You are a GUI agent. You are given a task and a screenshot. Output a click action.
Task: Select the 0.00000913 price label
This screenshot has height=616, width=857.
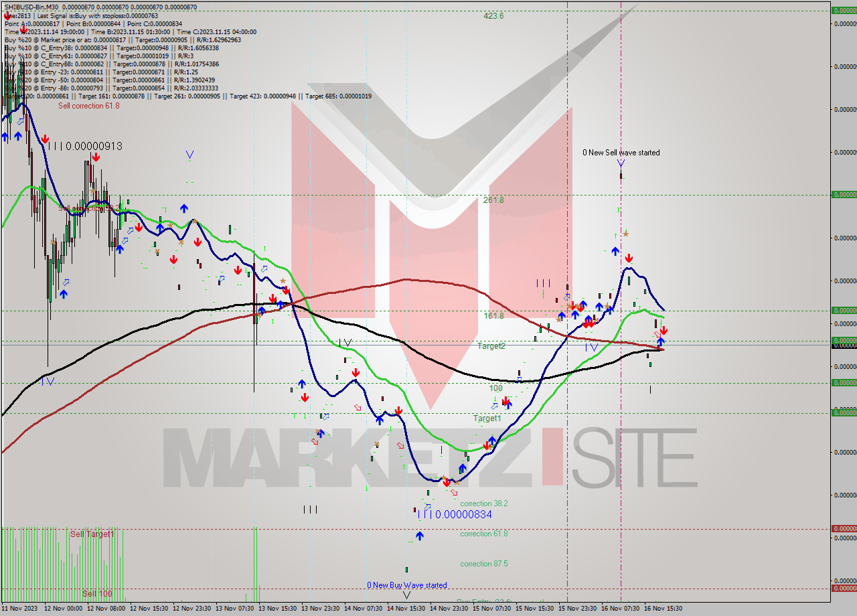pyautogui.click(x=94, y=146)
